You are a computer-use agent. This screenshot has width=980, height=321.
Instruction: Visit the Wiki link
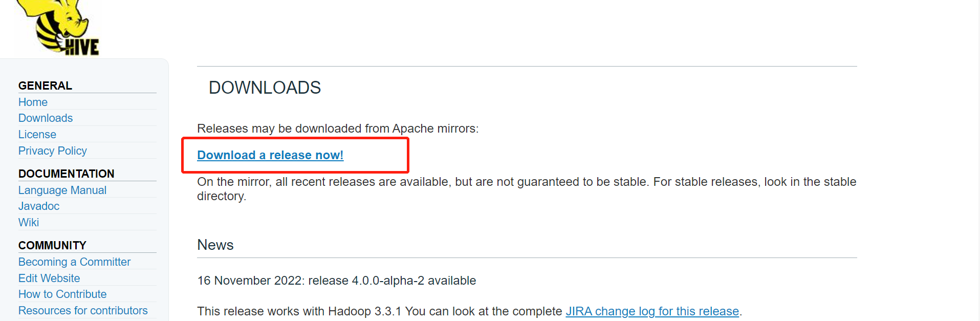point(29,222)
